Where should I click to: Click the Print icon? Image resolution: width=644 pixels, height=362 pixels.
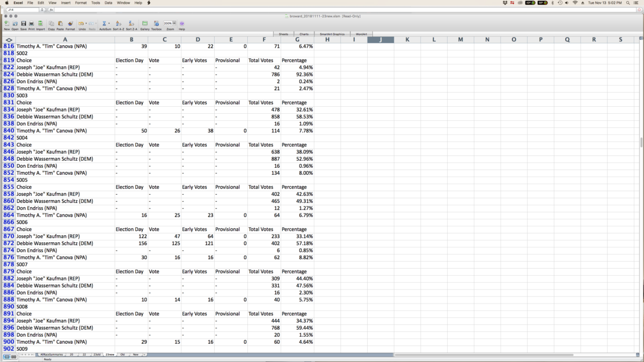pyautogui.click(x=32, y=24)
